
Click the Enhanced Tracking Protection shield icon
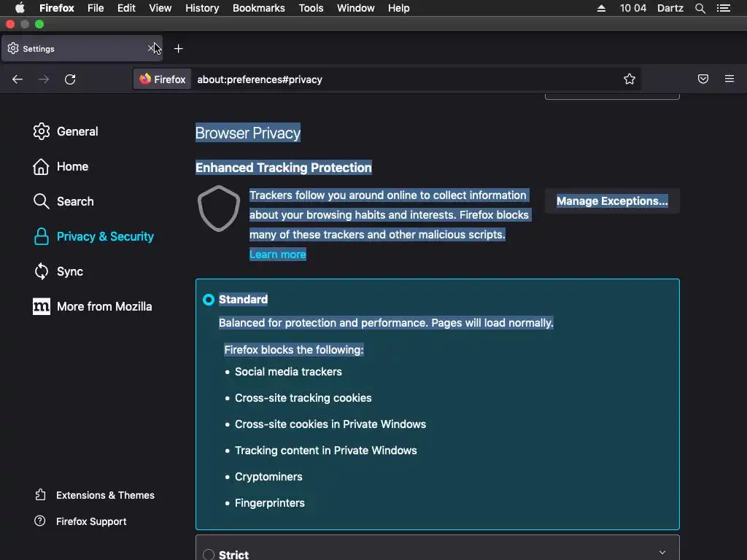click(219, 209)
